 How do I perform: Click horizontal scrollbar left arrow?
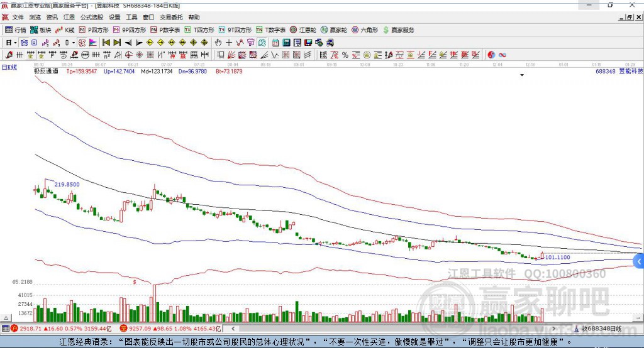tap(233, 329)
